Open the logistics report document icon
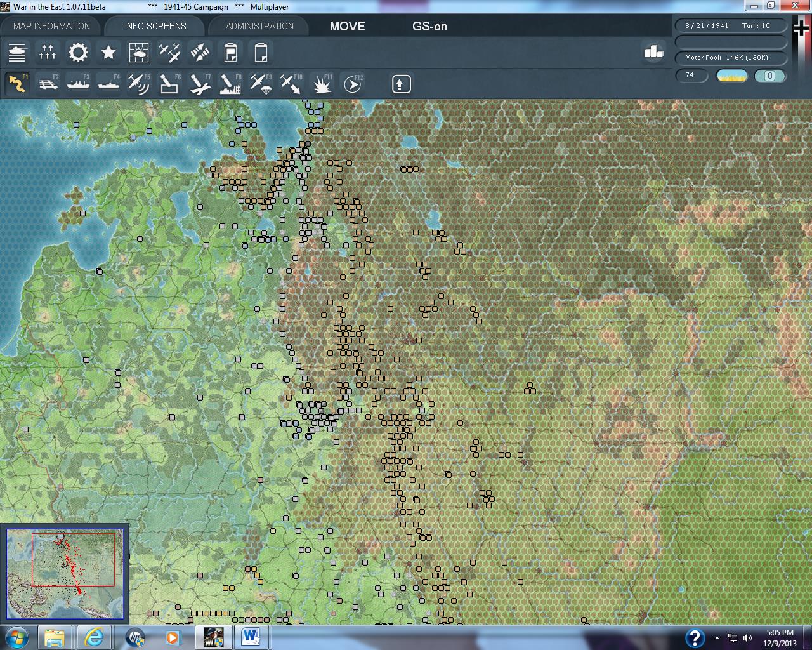Screen dimensions: 812x650 coord(230,53)
